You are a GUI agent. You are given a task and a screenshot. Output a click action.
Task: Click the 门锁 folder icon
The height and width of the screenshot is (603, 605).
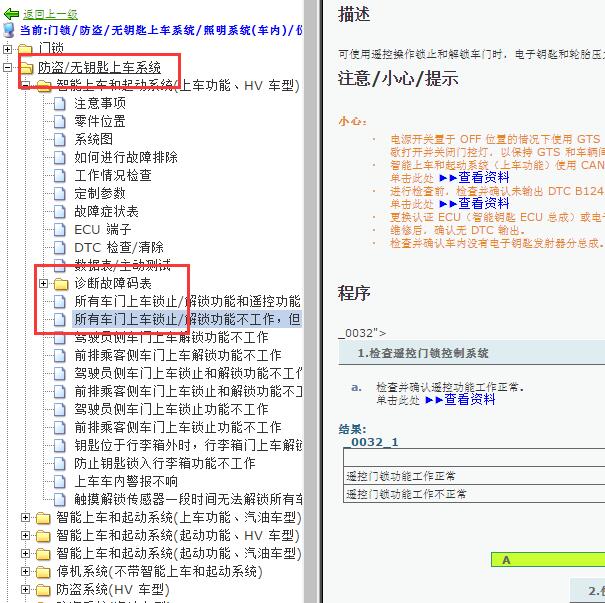pos(25,49)
